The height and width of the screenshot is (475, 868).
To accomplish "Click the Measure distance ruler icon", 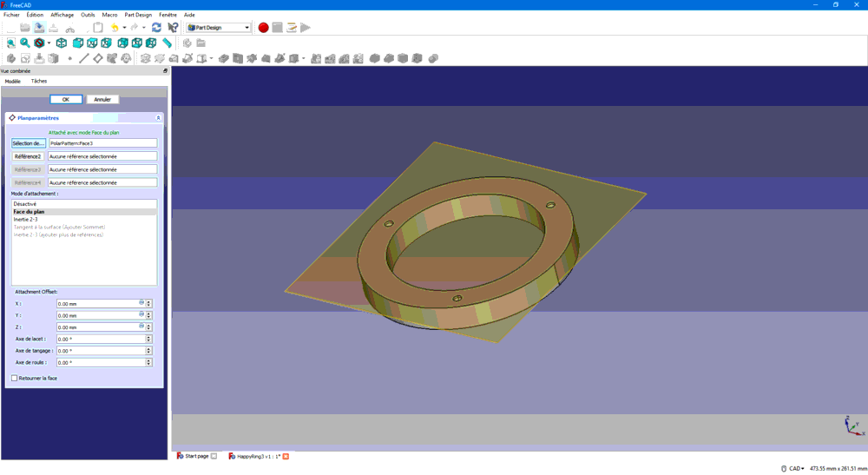I will click(x=167, y=43).
